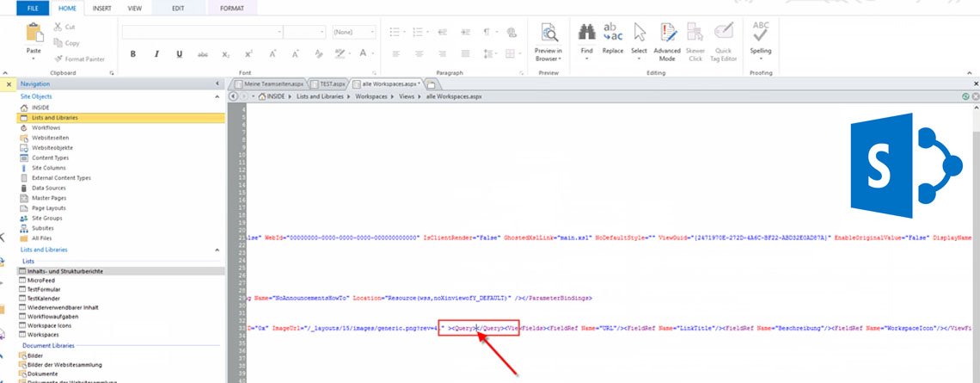
Task: Click the Increase Indent icon
Action: tap(466, 32)
